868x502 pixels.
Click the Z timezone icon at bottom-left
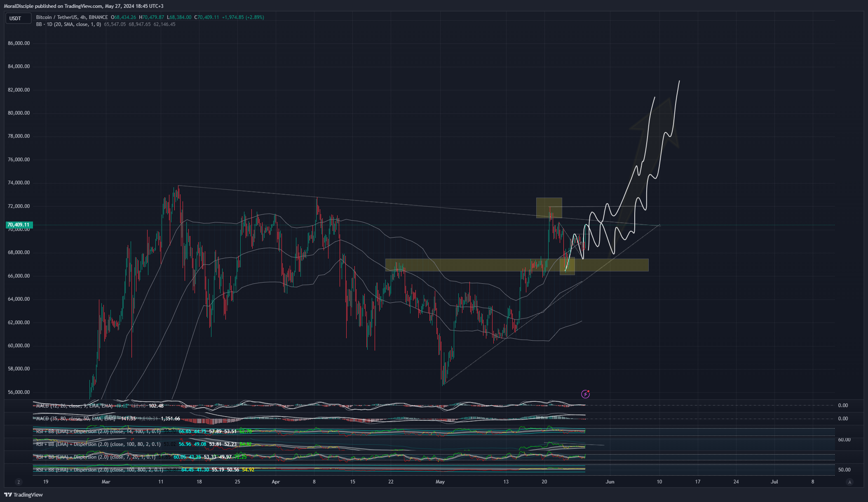tap(18, 482)
